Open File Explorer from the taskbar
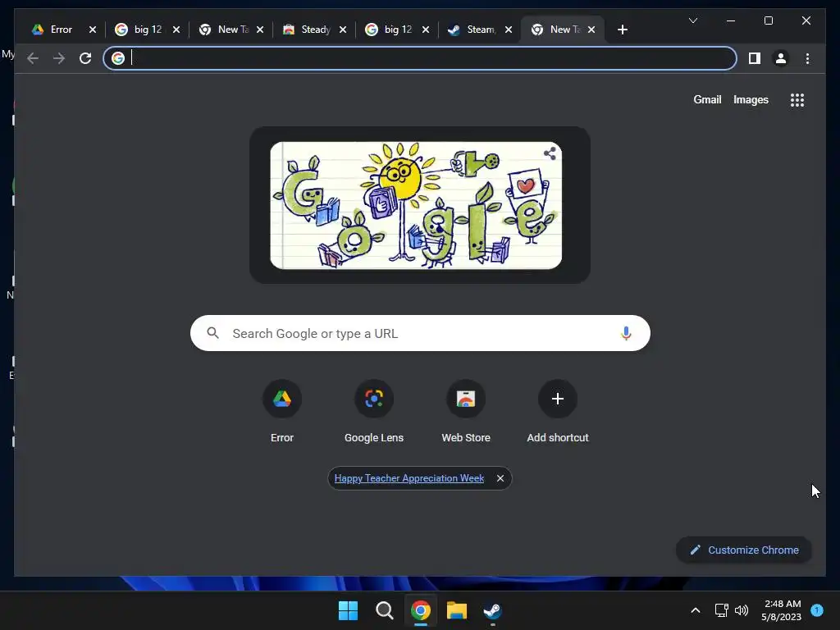This screenshot has width=840, height=630. [x=457, y=610]
